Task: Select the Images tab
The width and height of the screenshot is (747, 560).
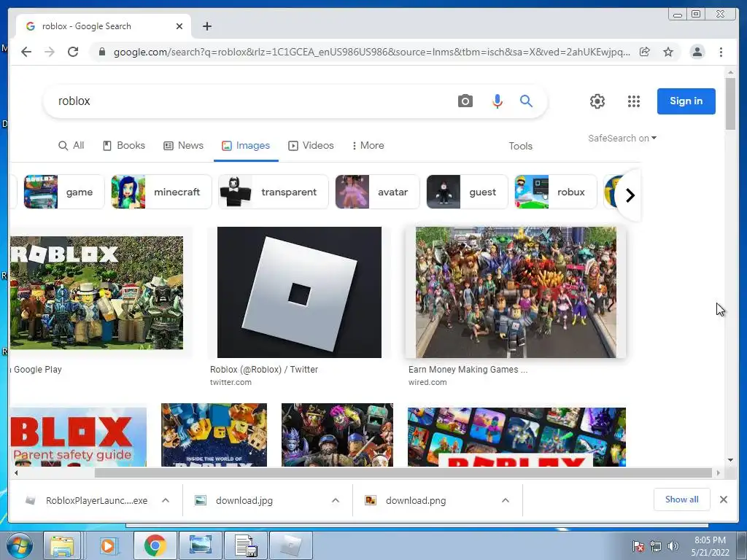Action: pyautogui.click(x=246, y=146)
